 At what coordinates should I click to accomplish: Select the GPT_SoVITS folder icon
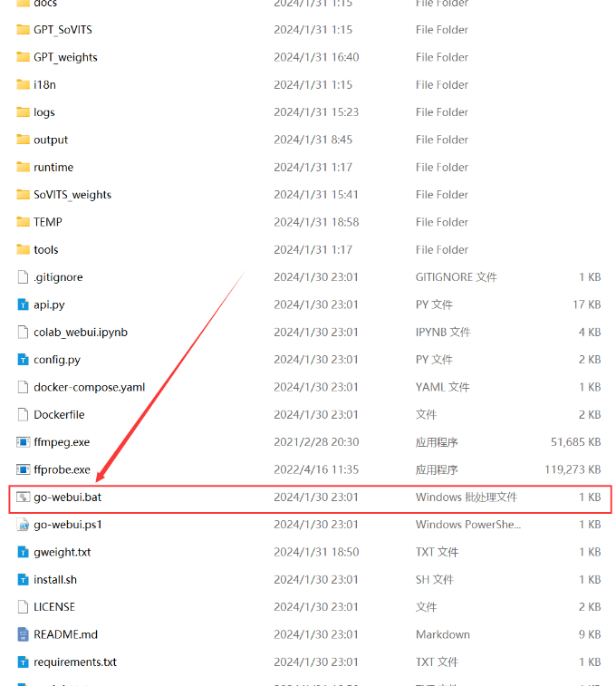coord(24,30)
